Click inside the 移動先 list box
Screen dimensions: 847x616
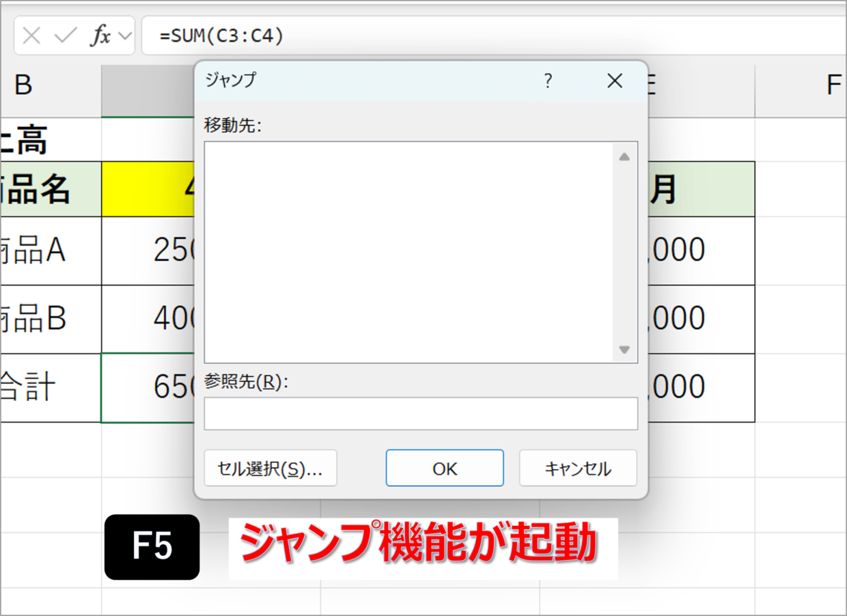410,252
